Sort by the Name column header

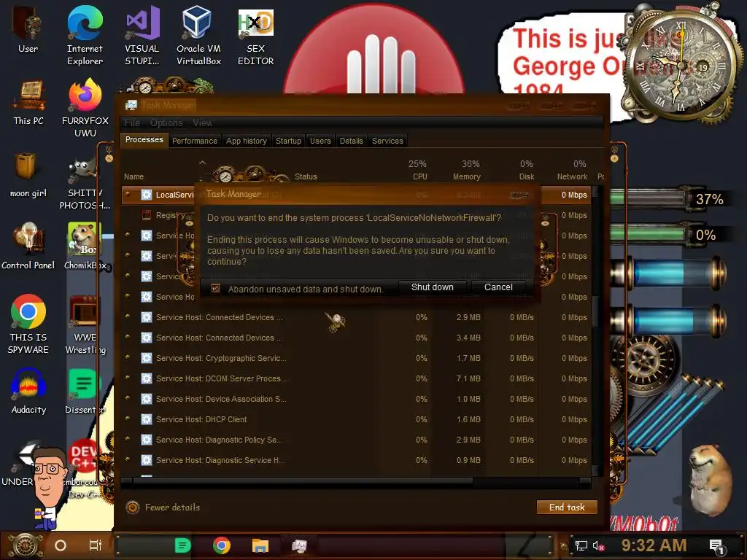pyautogui.click(x=134, y=176)
